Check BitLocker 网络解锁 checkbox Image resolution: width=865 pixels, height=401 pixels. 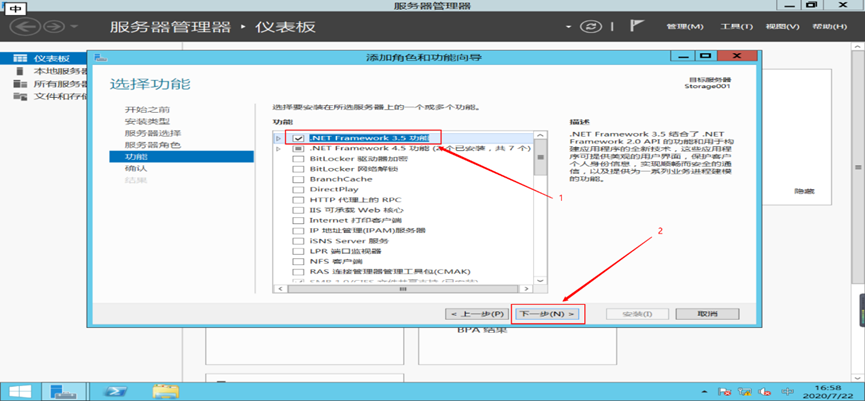tap(298, 169)
